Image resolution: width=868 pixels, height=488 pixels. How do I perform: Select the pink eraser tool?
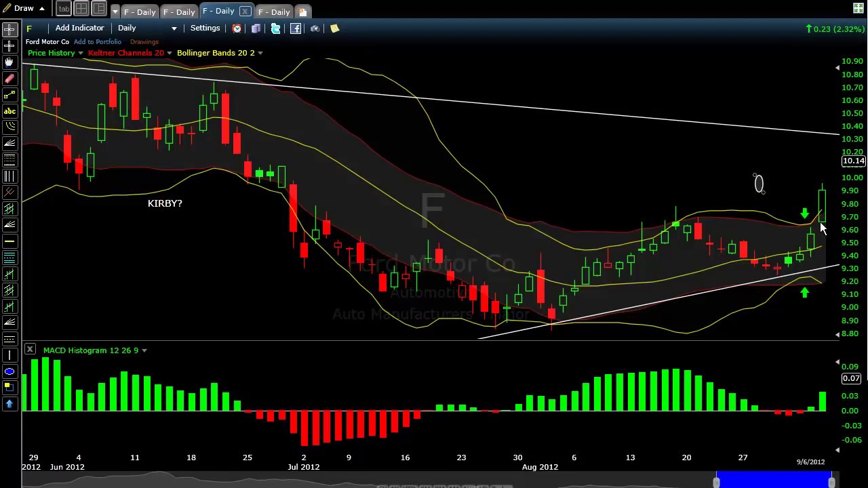point(9,78)
